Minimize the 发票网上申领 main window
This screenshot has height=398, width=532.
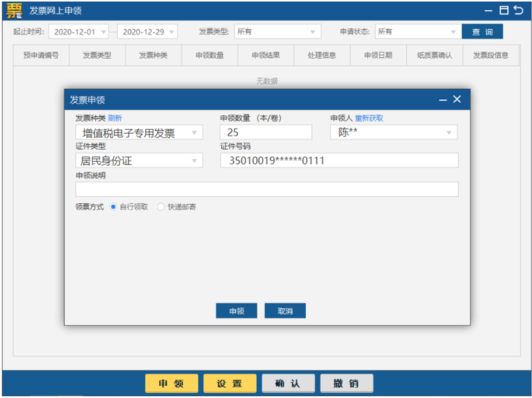(489, 11)
